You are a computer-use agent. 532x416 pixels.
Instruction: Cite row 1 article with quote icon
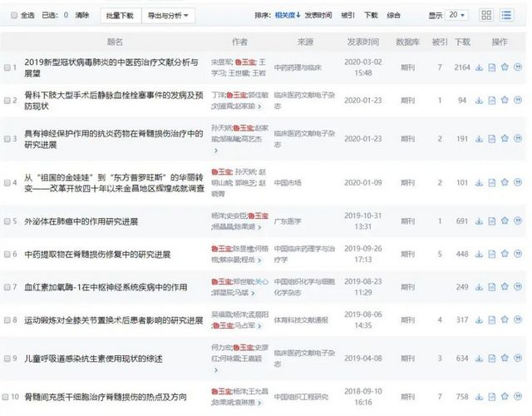(x=518, y=67)
